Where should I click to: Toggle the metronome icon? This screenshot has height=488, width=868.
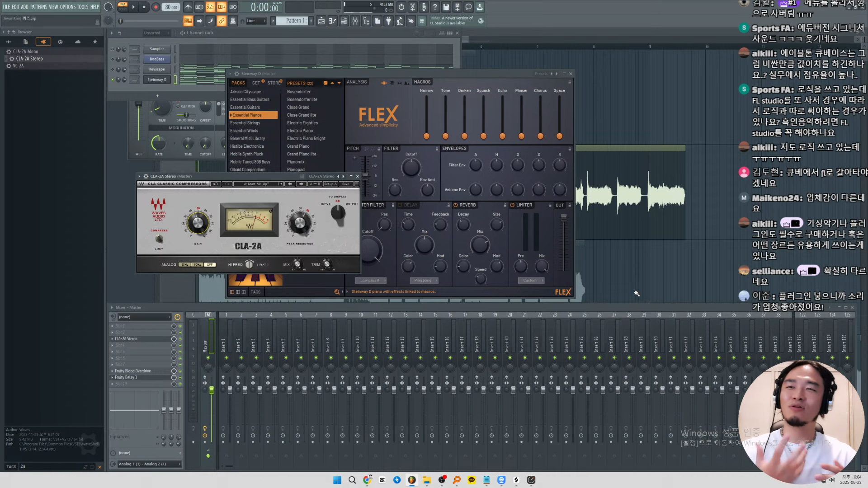coord(188,7)
